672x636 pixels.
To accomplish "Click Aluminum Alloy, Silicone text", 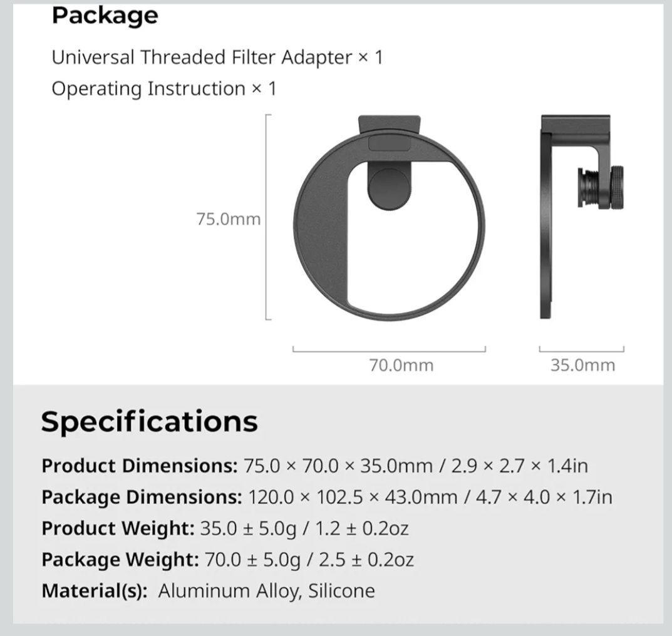I will click(267, 591).
